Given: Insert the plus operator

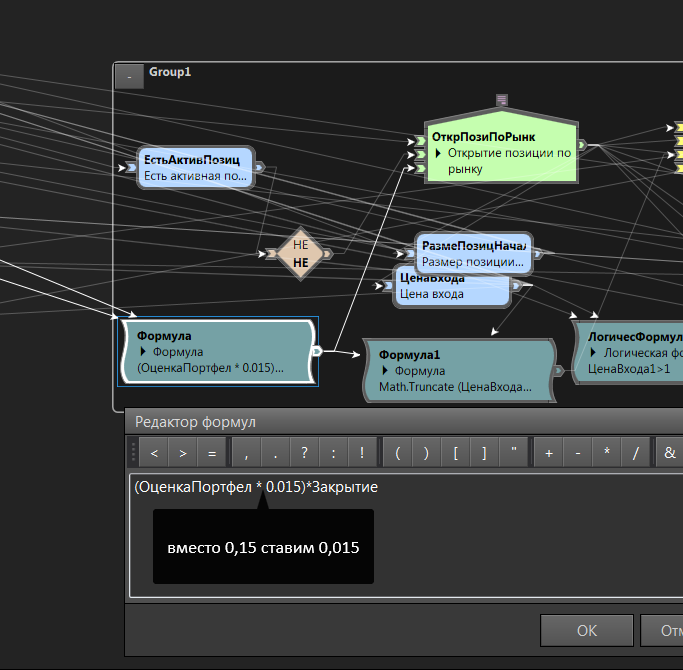Looking at the screenshot, I should coord(549,453).
